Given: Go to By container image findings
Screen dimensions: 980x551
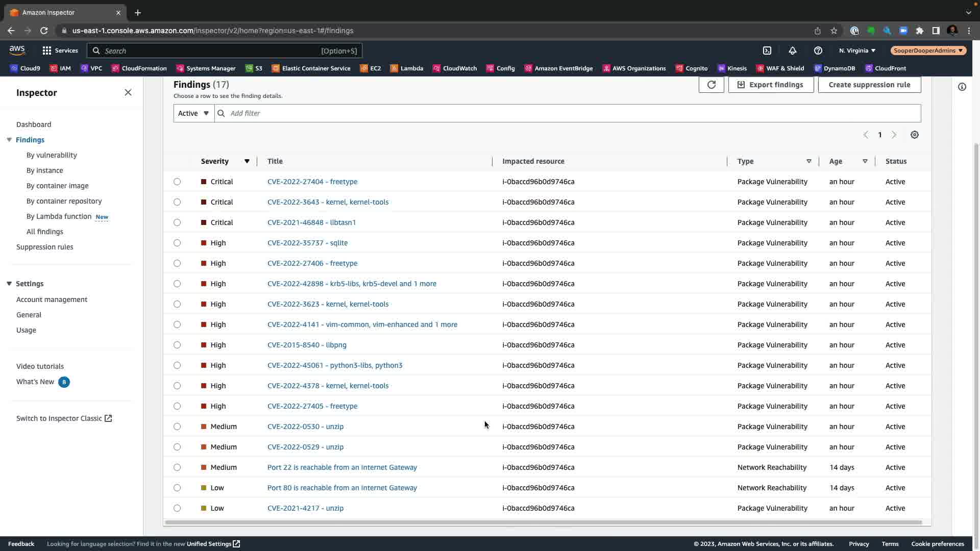Looking at the screenshot, I should [57, 186].
